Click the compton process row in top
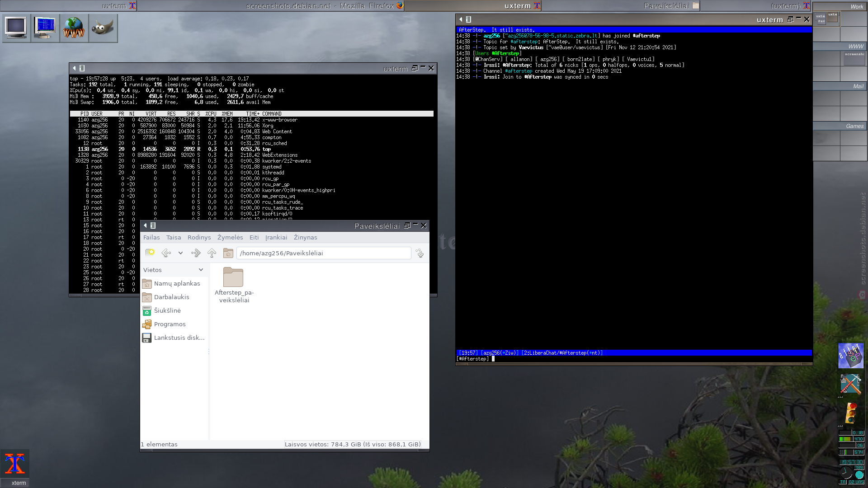 [251, 137]
